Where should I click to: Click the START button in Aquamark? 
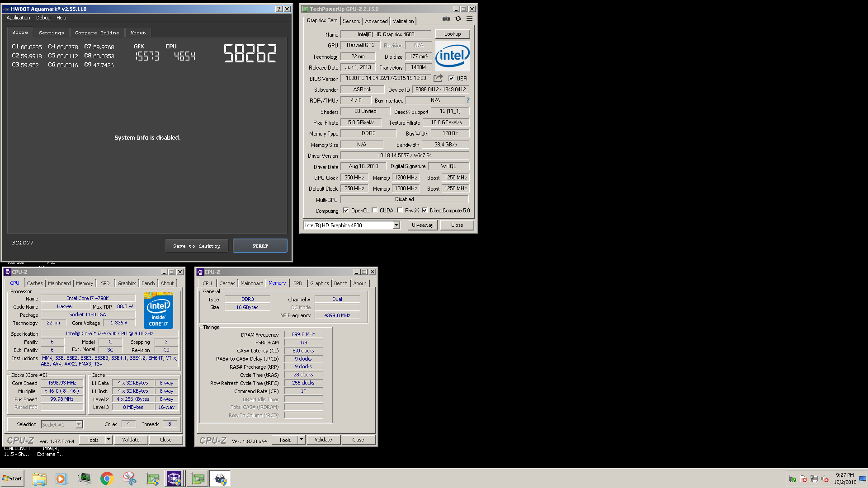pyautogui.click(x=260, y=246)
